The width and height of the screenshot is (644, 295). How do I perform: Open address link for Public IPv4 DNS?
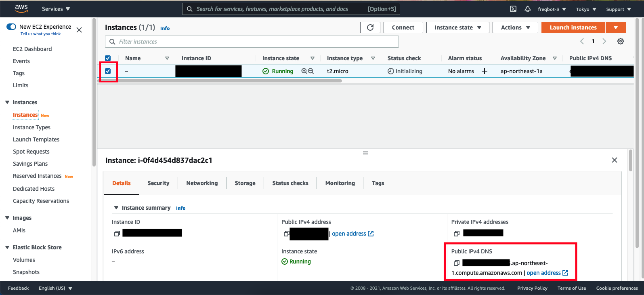(x=548, y=273)
